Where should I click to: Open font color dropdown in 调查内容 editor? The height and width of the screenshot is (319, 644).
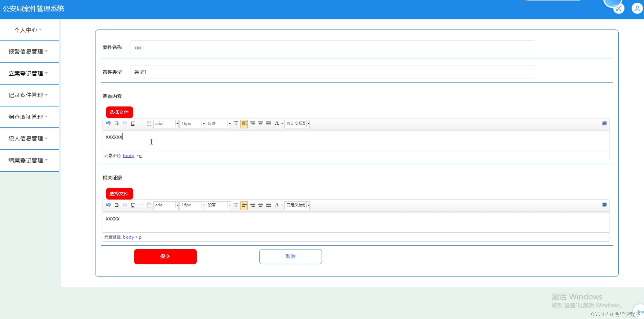pos(282,123)
